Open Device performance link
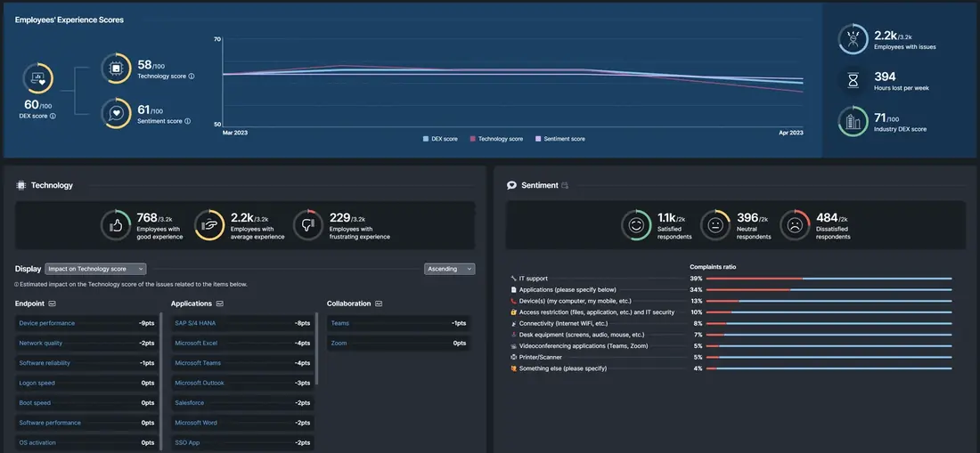This screenshot has height=453, width=980. (x=47, y=323)
